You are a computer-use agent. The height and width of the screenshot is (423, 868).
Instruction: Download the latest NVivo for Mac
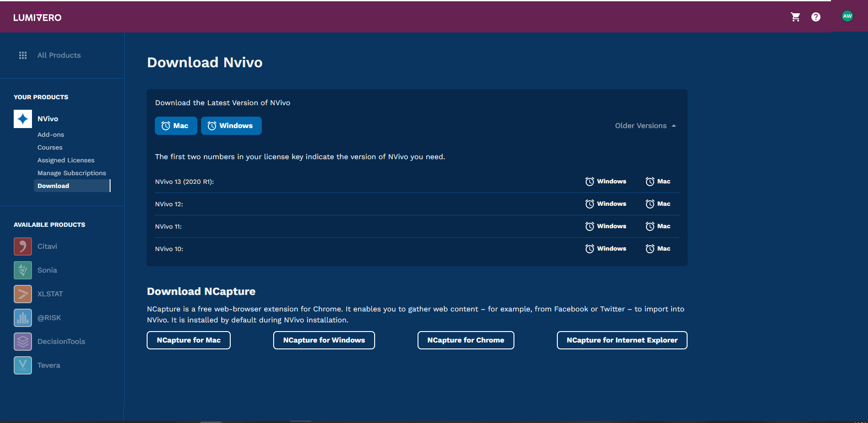(x=176, y=125)
